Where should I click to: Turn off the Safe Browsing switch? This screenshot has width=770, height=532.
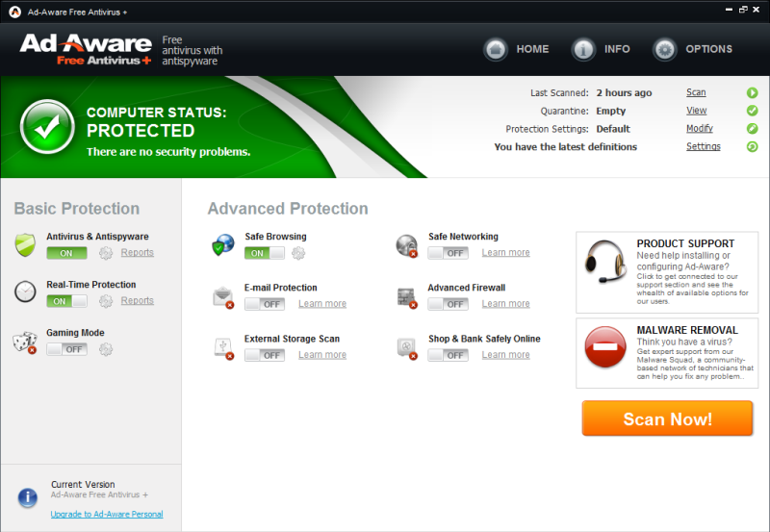click(264, 253)
